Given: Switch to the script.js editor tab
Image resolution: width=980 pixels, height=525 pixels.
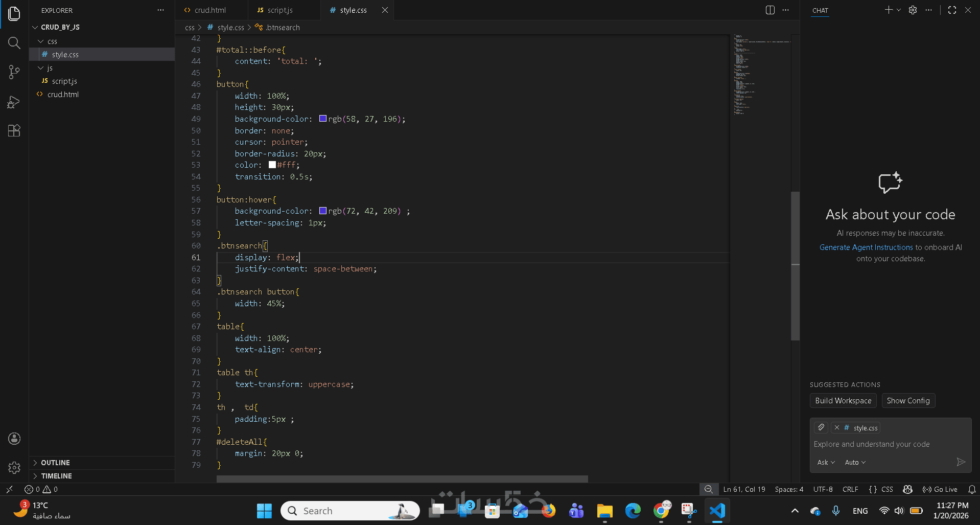Looking at the screenshot, I should click(279, 10).
